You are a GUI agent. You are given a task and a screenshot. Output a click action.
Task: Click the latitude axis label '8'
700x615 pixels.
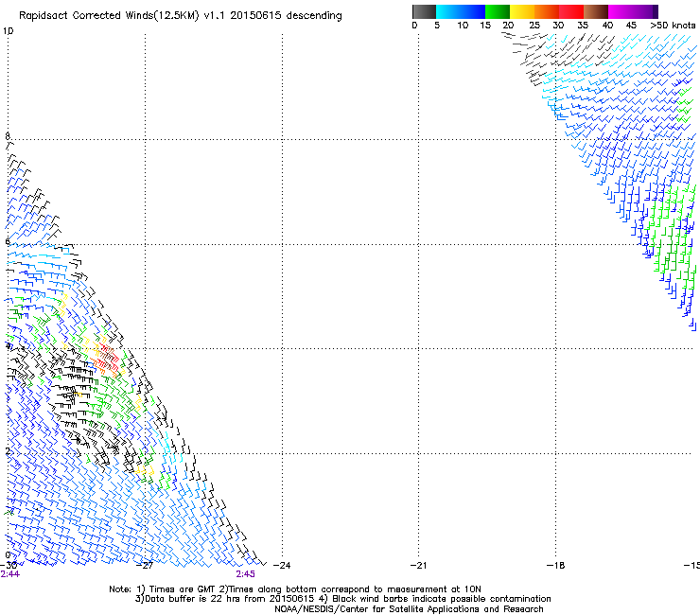[x=8, y=135]
